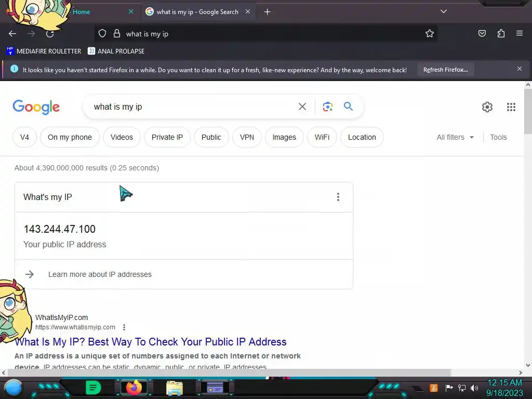Bookmark this page with the star icon

pyautogui.click(x=430, y=33)
